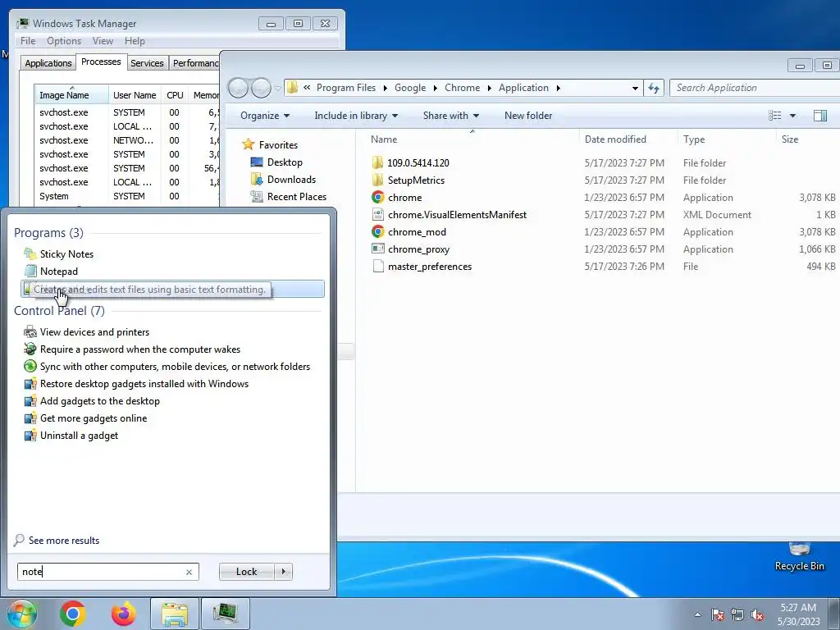
Task: Select the chrome.VisualElementsManifest XML icon
Action: pos(377,214)
